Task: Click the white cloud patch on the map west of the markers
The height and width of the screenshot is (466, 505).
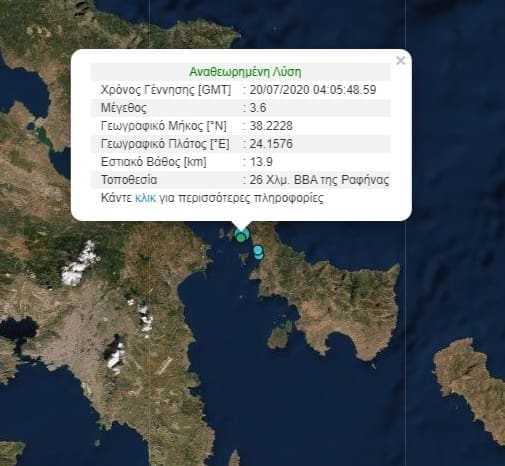Action: tap(79, 263)
